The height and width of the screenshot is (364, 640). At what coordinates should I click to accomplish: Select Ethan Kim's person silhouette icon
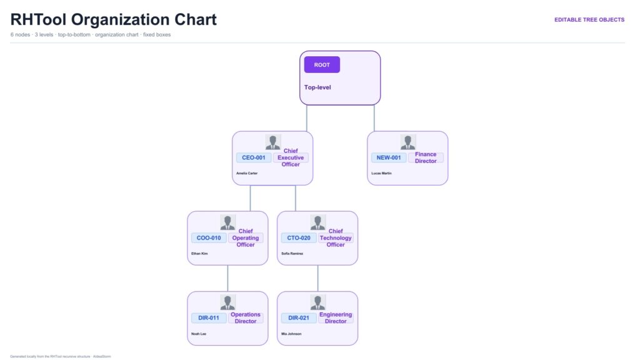[x=227, y=222]
